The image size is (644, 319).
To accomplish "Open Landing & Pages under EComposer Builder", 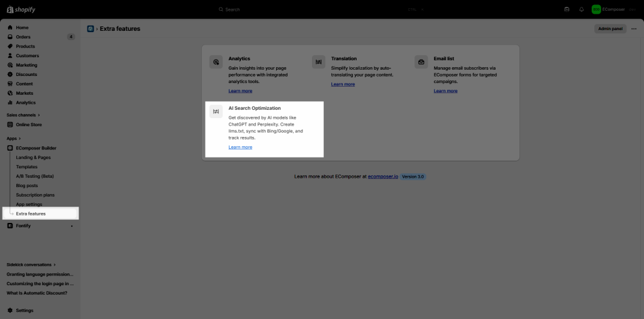I will click(33, 158).
